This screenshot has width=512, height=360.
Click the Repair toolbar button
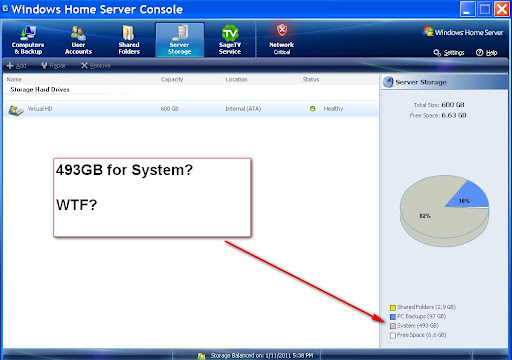[53, 66]
